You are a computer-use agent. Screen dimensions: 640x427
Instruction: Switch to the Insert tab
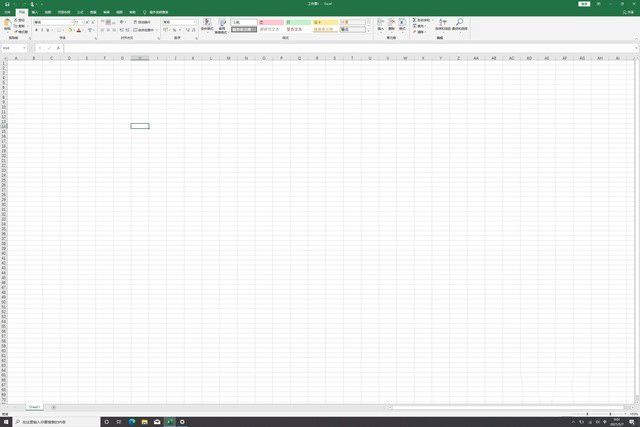point(35,12)
